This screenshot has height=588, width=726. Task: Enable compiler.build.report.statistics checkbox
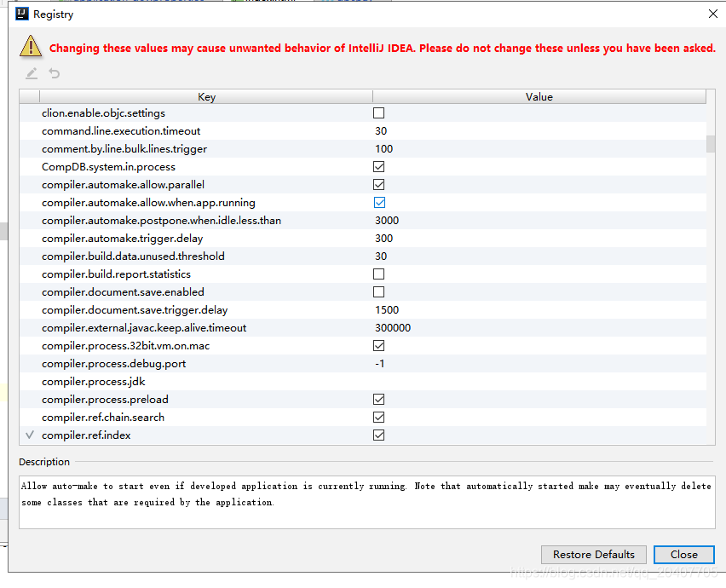378,274
